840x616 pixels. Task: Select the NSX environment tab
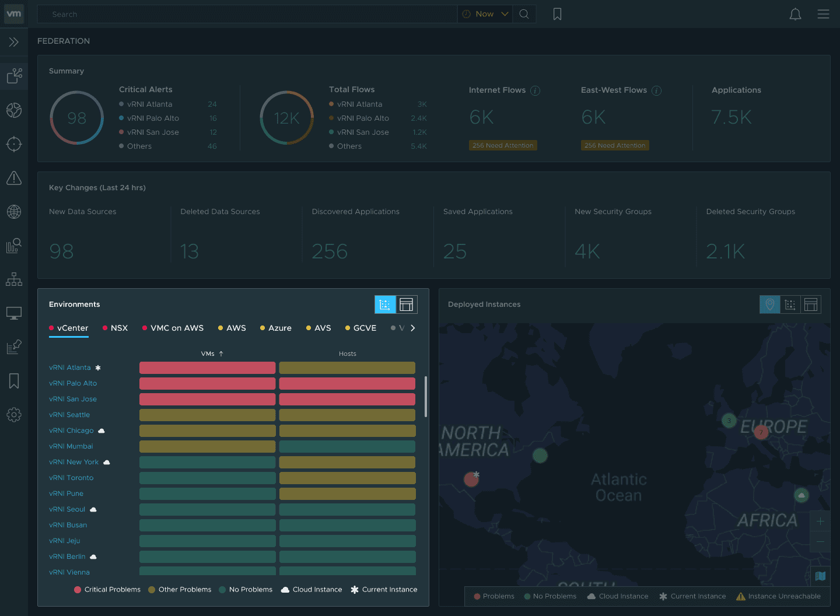click(116, 328)
